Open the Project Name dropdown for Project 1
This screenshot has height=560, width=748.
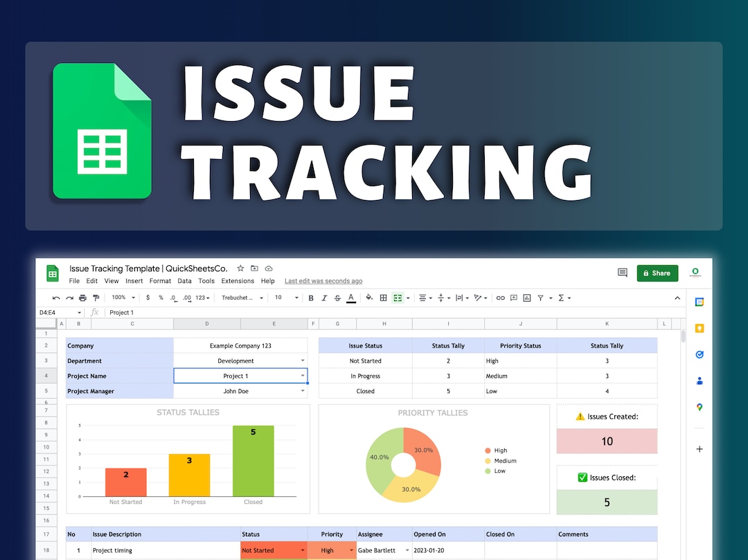tap(303, 375)
